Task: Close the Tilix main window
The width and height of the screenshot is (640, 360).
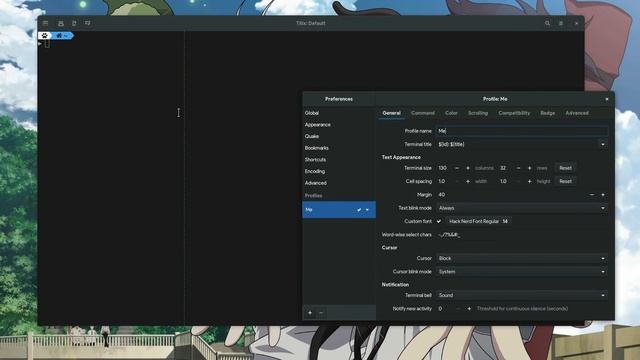Action: click(x=576, y=23)
